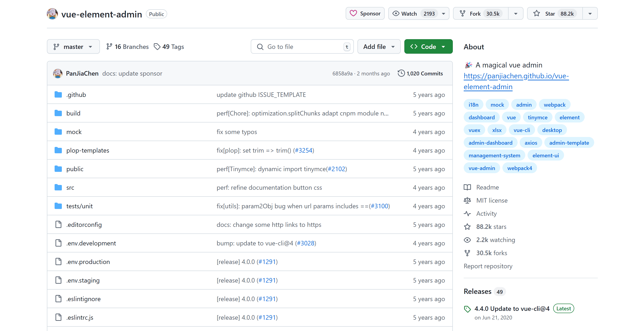Image resolution: width=644 pixels, height=331 pixels.
Task: Expand the star lists dropdown arrow
Action: [x=590, y=14]
